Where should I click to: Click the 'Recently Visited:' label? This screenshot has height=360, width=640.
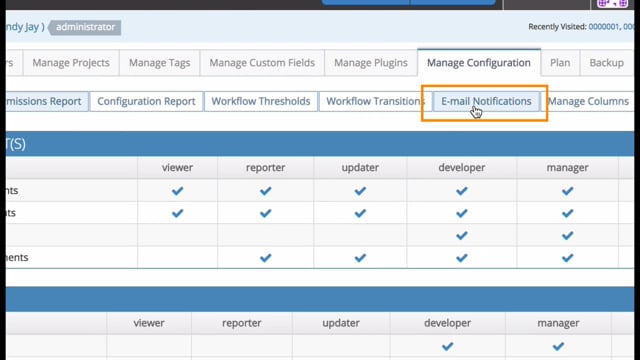click(x=558, y=27)
